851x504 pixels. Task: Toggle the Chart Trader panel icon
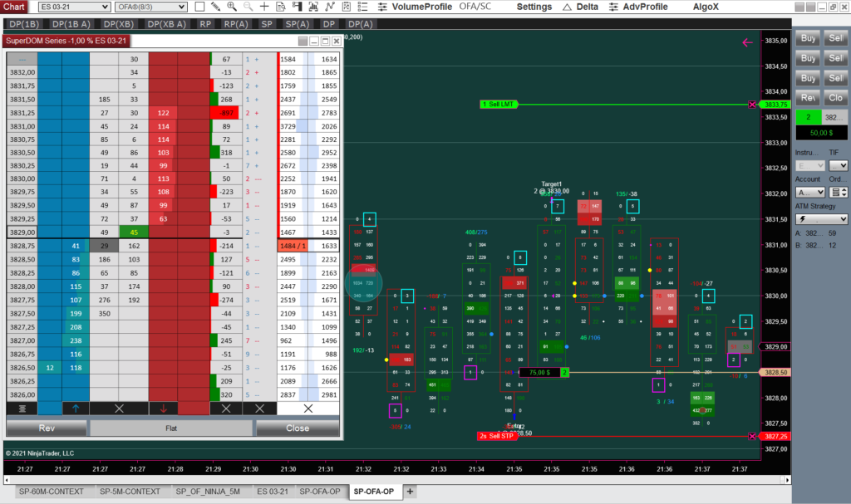pos(297,7)
